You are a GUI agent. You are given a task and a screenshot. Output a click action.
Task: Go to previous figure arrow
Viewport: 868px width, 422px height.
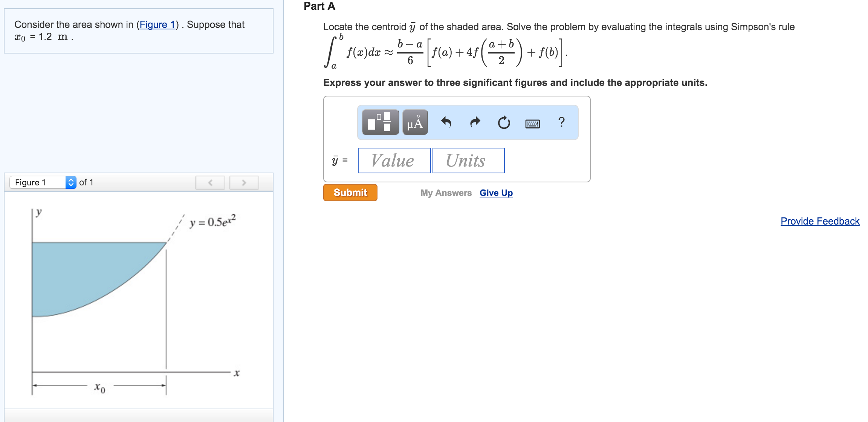pos(210,183)
